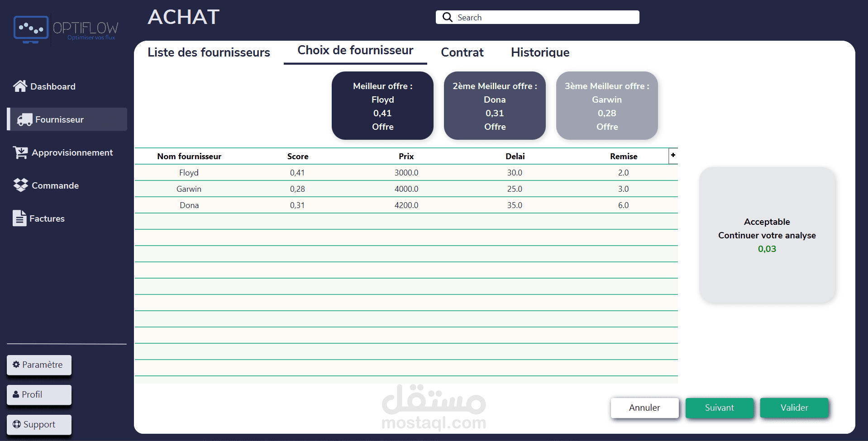Click the Support lifebuoy icon
The image size is (868, 441).
point(17,424)
